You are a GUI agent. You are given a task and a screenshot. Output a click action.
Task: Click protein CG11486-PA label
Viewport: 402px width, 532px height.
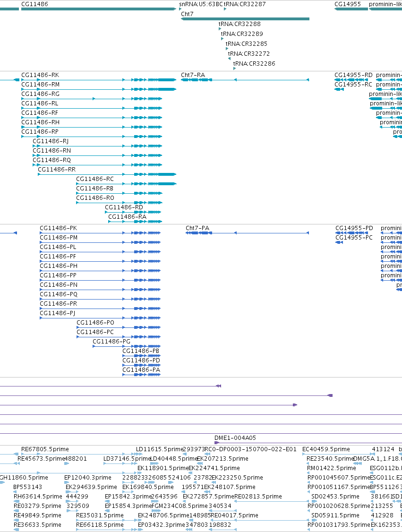(x=141, y=370)
